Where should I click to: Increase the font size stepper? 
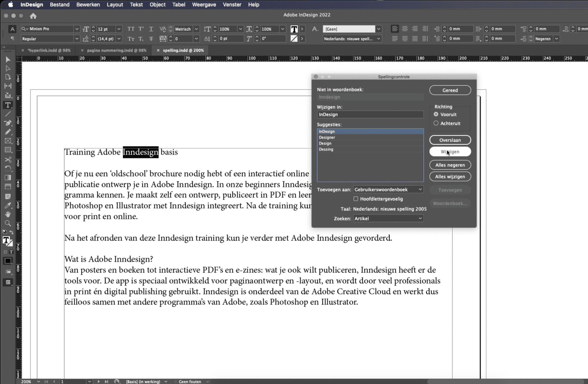point(93,27)
